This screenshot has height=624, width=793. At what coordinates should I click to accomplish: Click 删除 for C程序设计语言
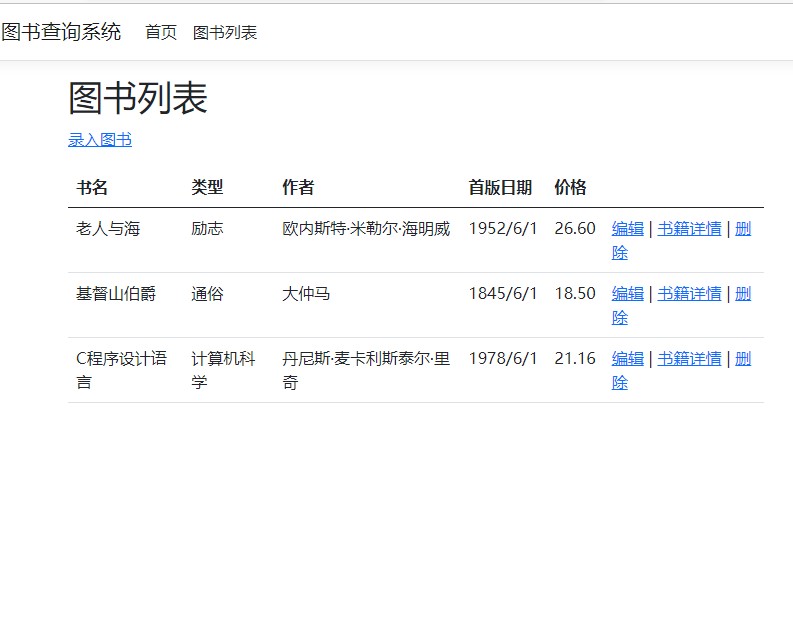click(x=743, y=359)
